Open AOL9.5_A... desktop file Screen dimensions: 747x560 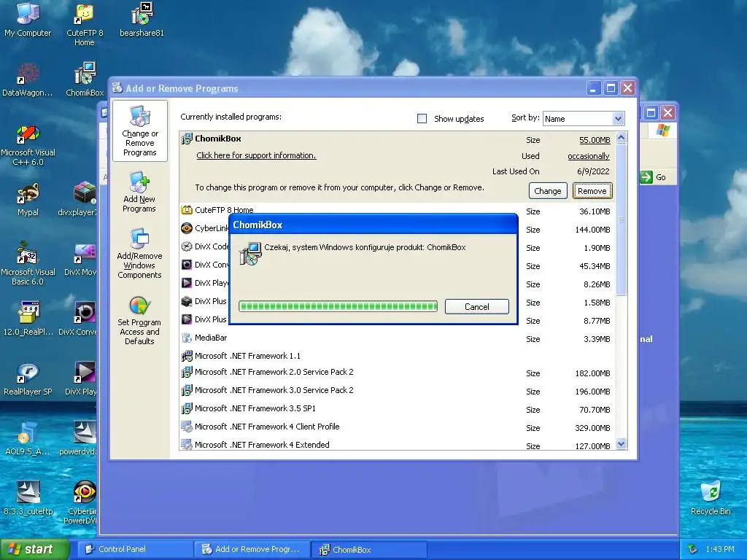[x=28, y=439]
